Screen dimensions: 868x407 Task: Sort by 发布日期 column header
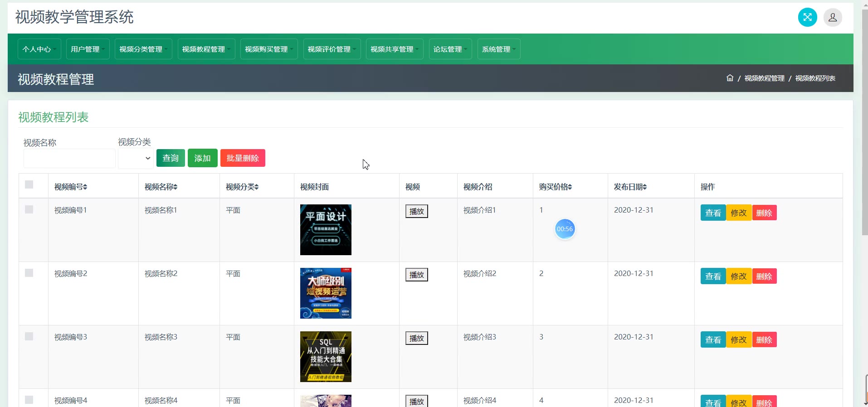(x=630, y=187)
